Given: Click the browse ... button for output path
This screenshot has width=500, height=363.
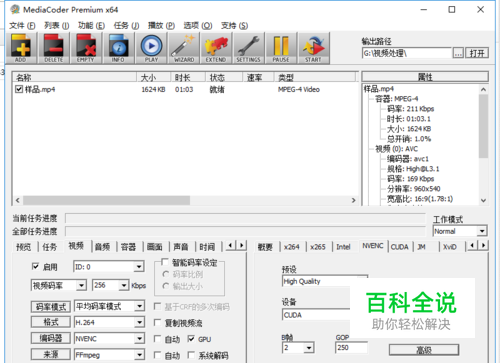Looking at the screenshot, I should point(458,53).
